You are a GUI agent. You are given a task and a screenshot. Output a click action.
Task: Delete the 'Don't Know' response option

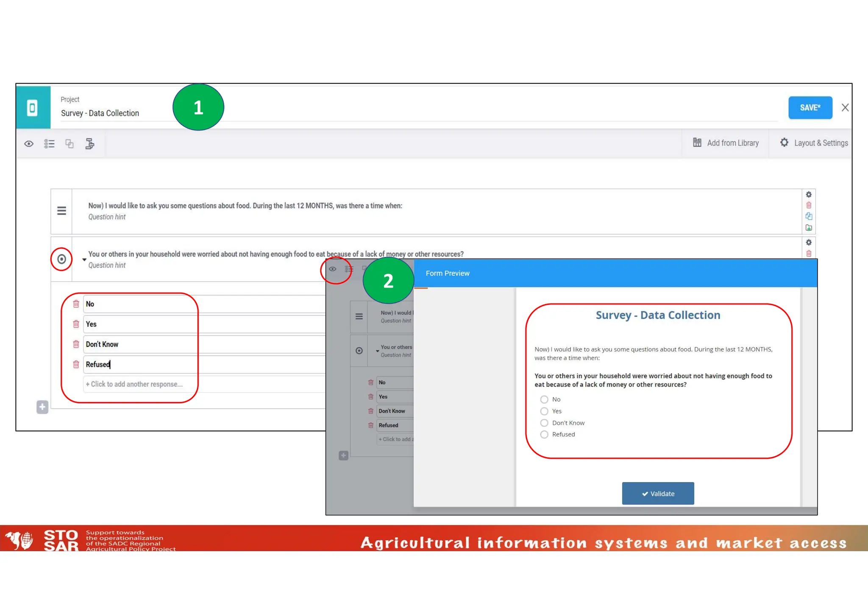[x=76, y=344]
